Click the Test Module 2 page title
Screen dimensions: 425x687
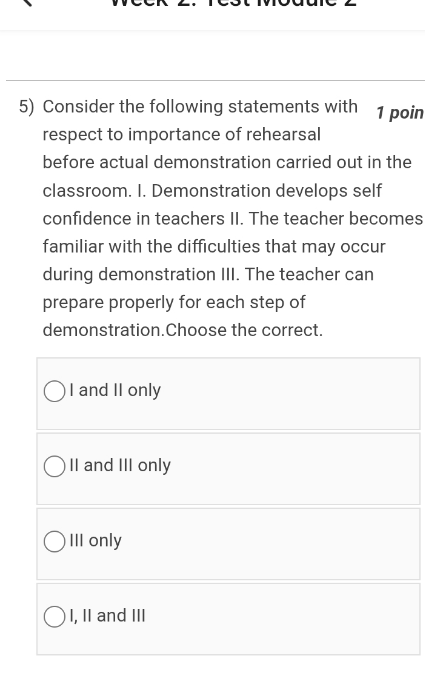(x=234, y=4)
